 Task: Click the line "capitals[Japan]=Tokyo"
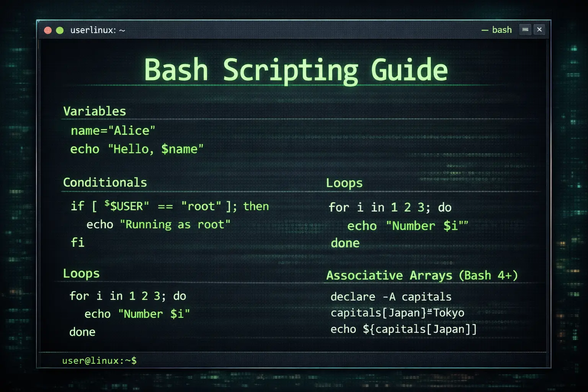397,313
